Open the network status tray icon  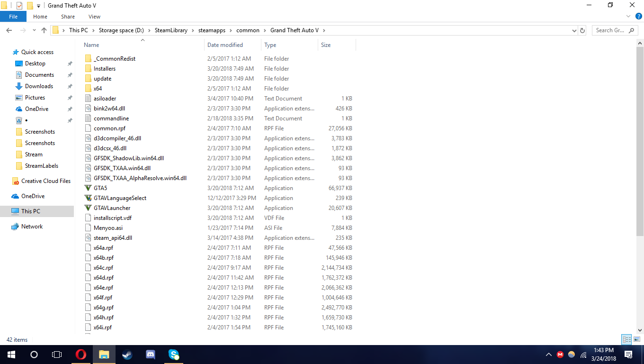point(583,355)
